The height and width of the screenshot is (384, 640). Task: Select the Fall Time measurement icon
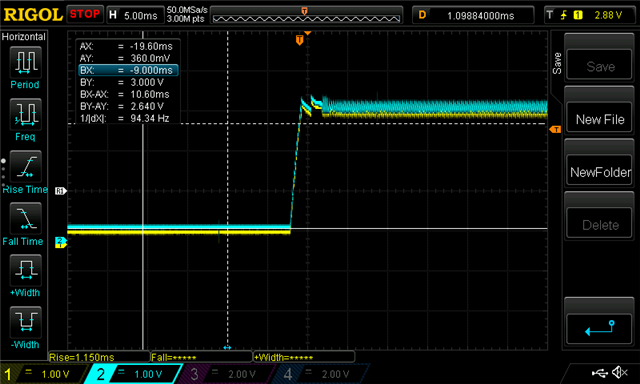point(25,218)
